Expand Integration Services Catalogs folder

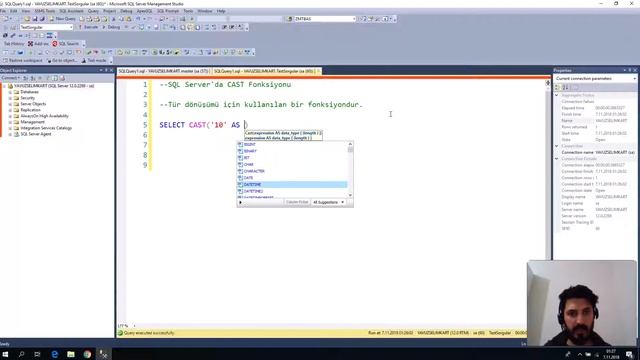tap(10, 128)
